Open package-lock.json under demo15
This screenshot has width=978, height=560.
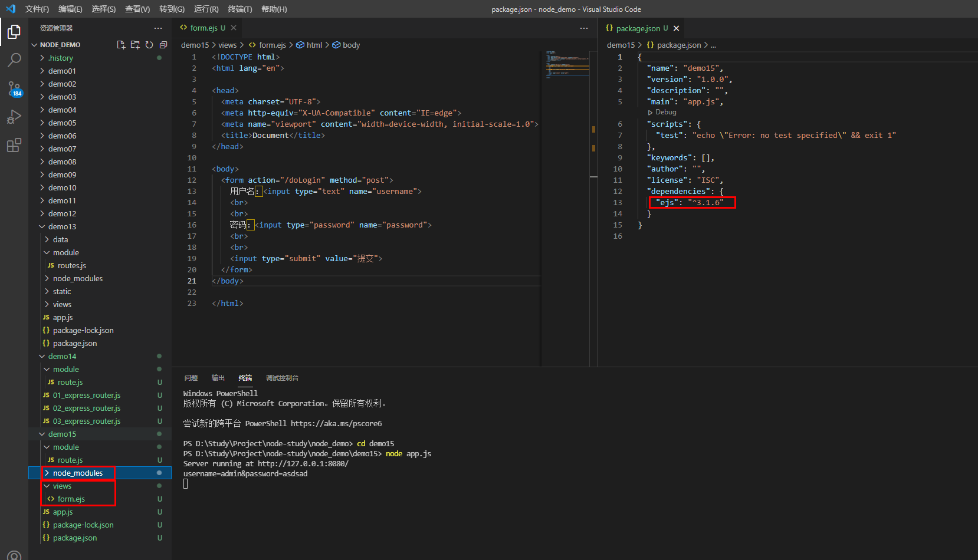click(100, 525)
